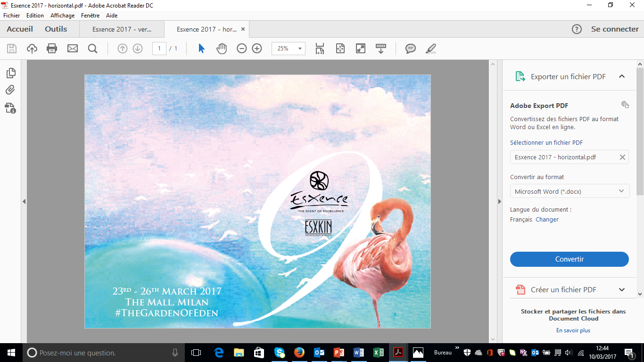
Task: Click the Print file icon
Action: click(x=52, y=49)
